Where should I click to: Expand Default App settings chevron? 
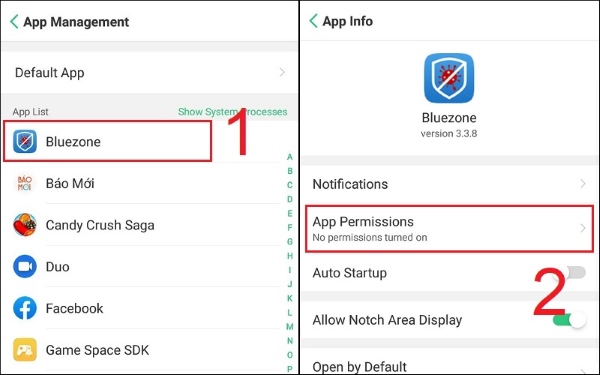[282, 72]
